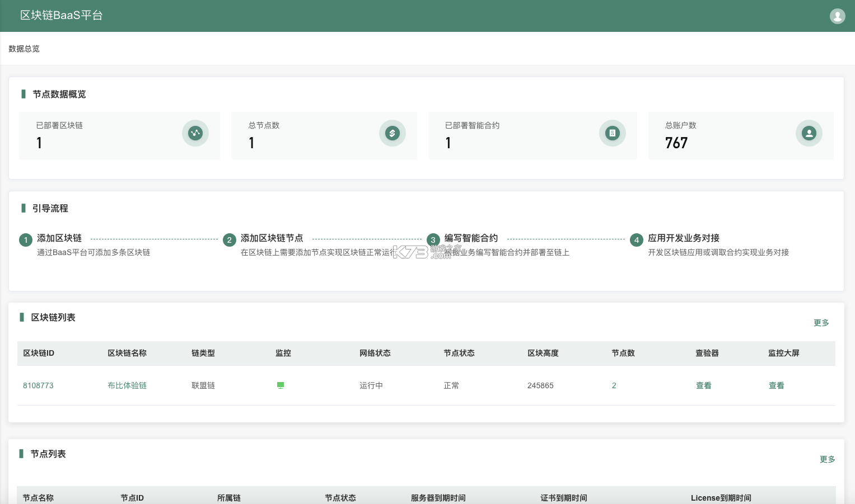Screen dimensions: 855x504
Task: Click the 总账户数 user icon
Action: pyautogui.click(x=809, y=133)
